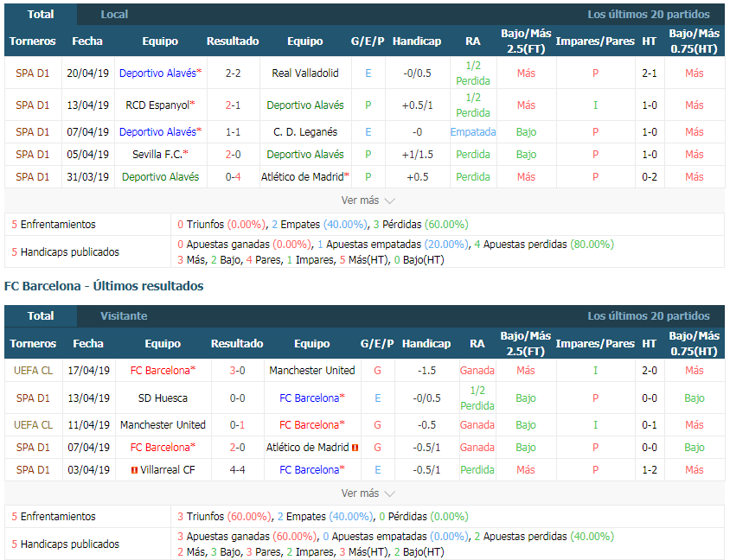The image size is (730, 560).
Task: Click the 13/04/19 date in SD Huesca row
Action: coord(88,398)
